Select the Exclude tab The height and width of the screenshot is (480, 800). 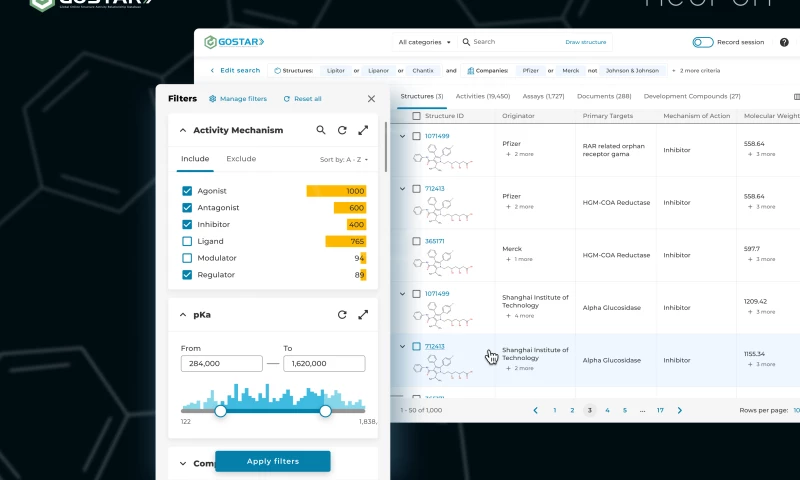tap(241, 159)
